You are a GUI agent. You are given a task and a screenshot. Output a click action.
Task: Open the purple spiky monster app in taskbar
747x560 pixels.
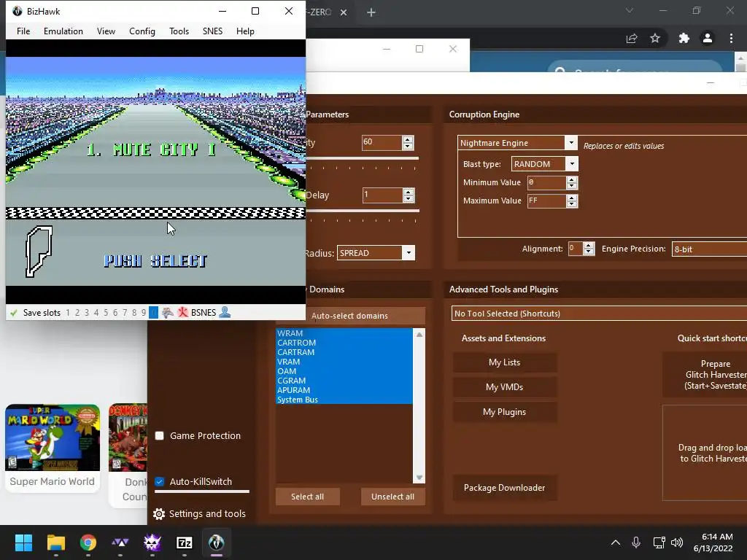[152, 542]
